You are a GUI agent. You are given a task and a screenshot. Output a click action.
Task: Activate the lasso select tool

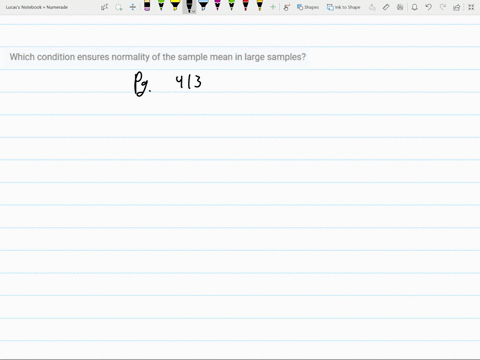[x=119, y=7]
